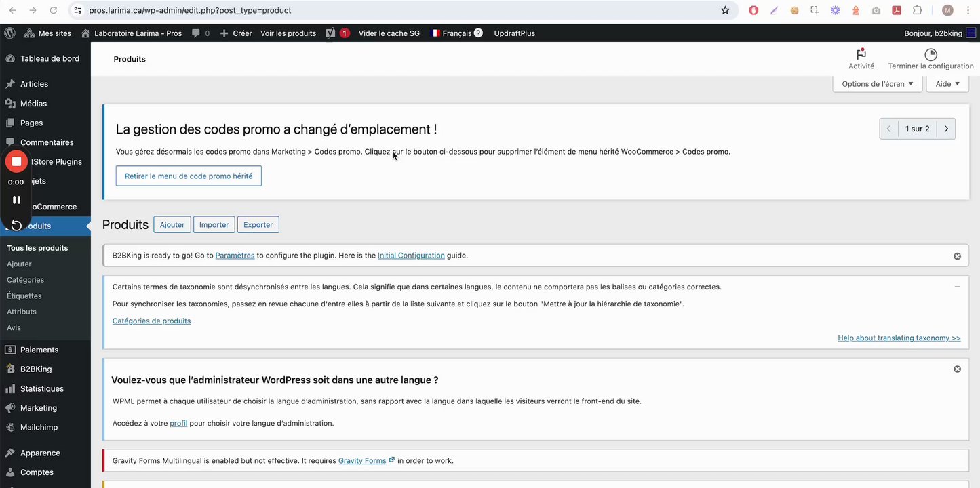Expand Options de l'écran dropdown

click(x=878, y=84)
